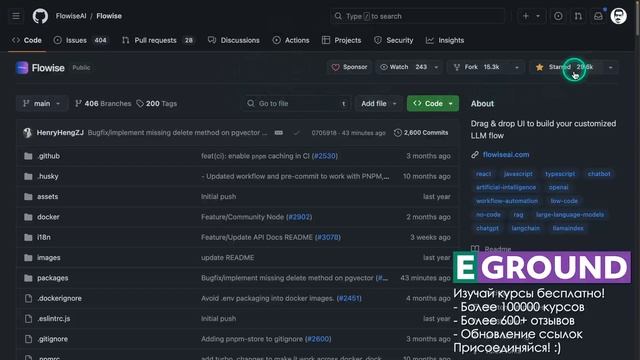Open the flowiseai.com website link
Viewport: 640px width, 360px height.
(x=506, y=155)
